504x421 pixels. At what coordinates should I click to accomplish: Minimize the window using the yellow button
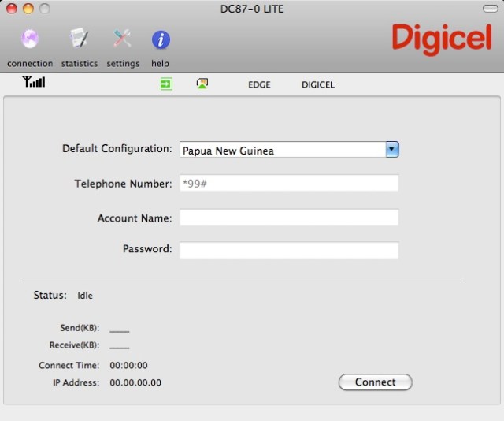click(x=28, y=9)
